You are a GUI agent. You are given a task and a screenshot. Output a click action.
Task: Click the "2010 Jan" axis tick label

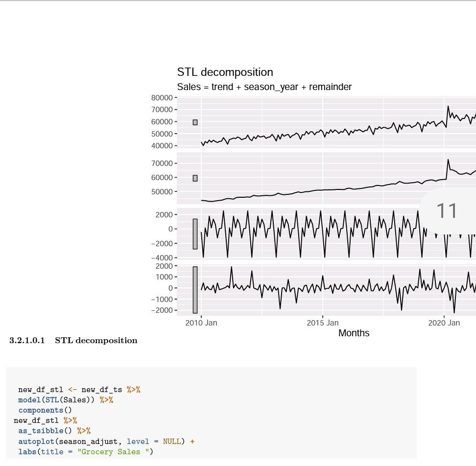click(x=201, y=323)
